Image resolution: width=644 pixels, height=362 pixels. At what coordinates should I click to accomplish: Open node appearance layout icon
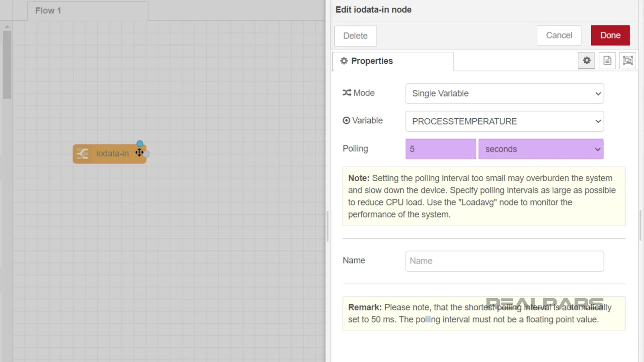click(628, 61)
